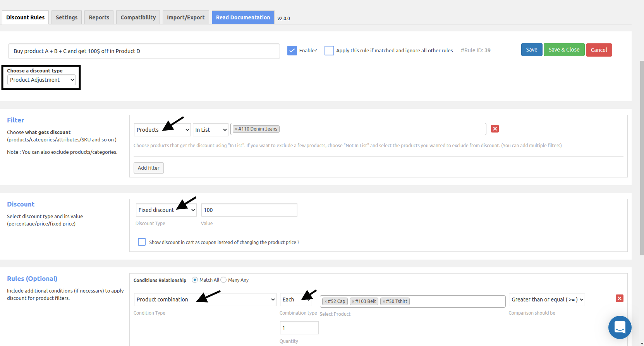Remove the Products filter with red X
The image size is (644, 346).
(495, 129)
